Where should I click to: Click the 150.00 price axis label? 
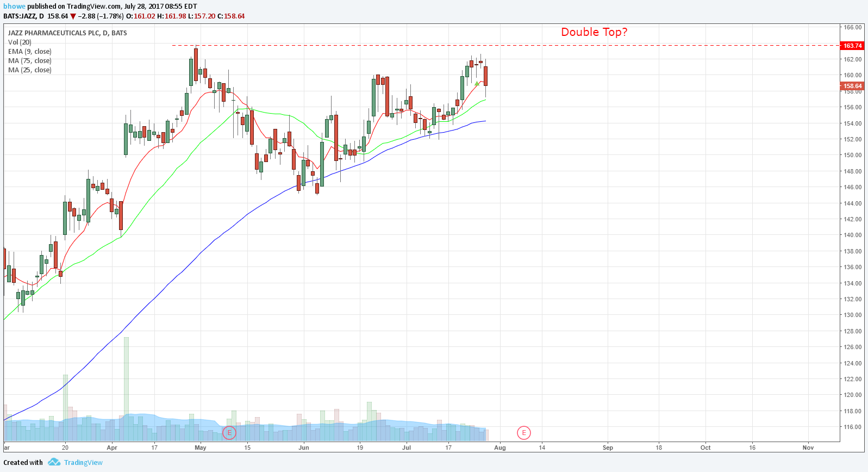coord(852,155)
